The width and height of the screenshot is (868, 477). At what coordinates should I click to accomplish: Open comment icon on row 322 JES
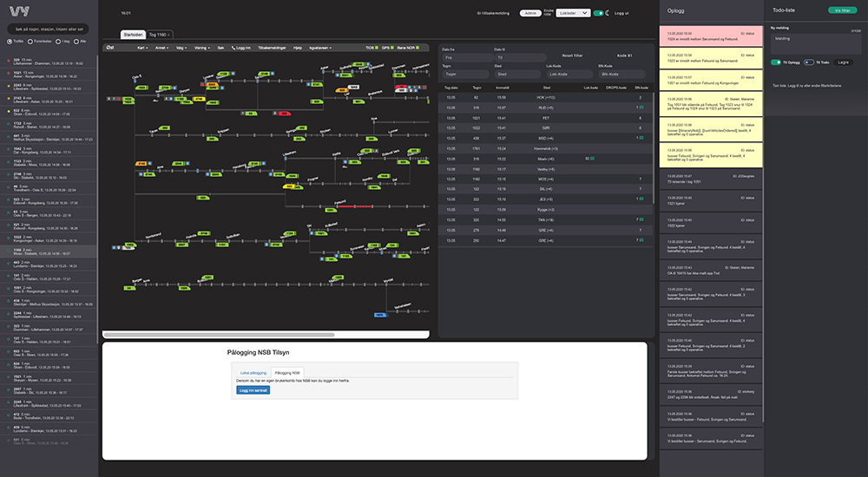click(x=641, y=199)
